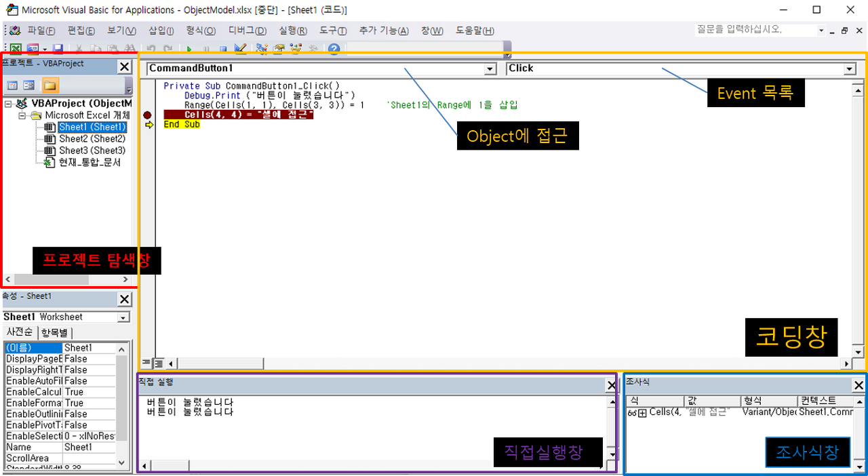Close the 조사식 watch window
The width and height of the screenshot is (868, 476).
pos(859,385)
